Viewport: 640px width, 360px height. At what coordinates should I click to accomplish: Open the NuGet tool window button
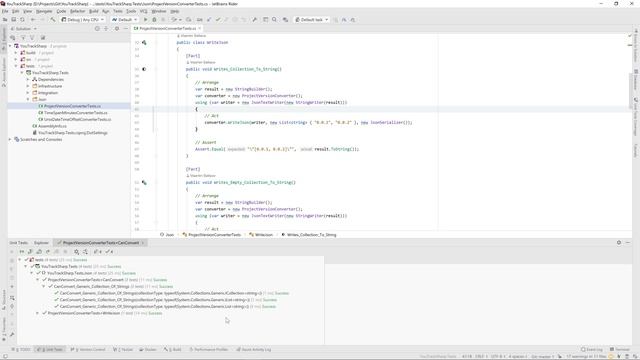click(x=123, y=349)
